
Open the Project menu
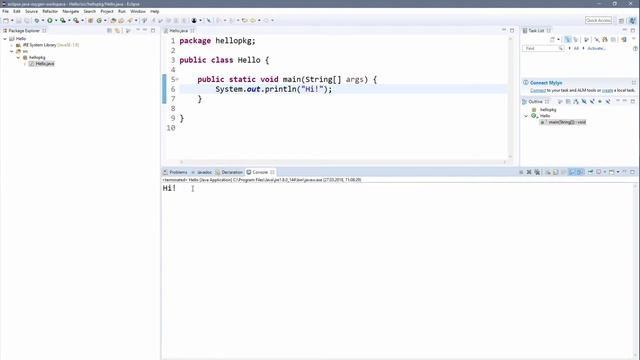pos(107,11)
